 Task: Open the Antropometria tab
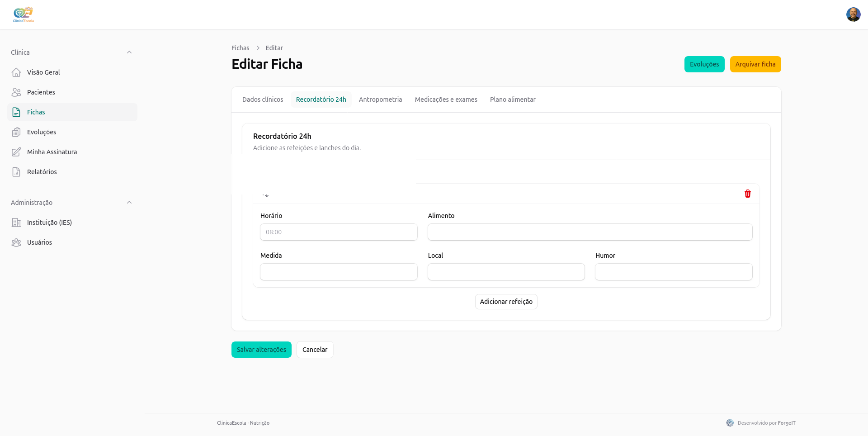(380, 100)
